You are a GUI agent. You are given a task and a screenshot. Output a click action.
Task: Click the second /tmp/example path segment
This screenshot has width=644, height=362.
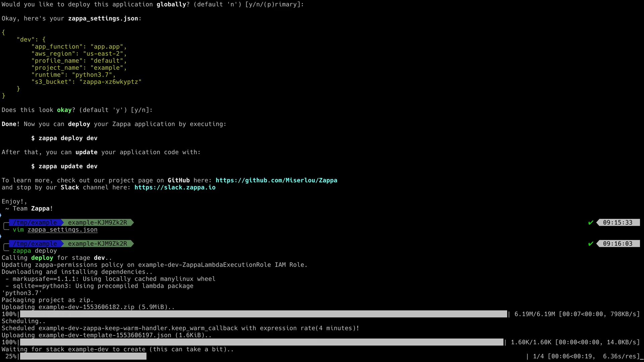35,244
